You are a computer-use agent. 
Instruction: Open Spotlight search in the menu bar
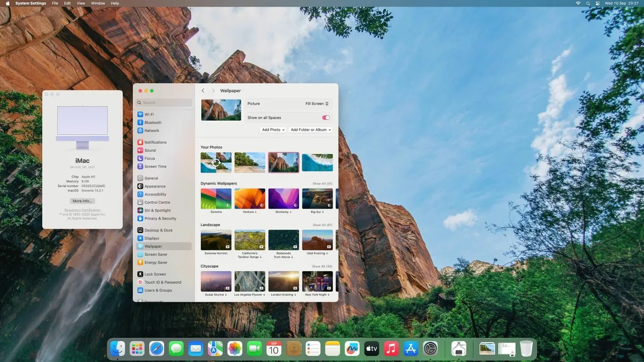pyautogui.click(x=588, y=3)
